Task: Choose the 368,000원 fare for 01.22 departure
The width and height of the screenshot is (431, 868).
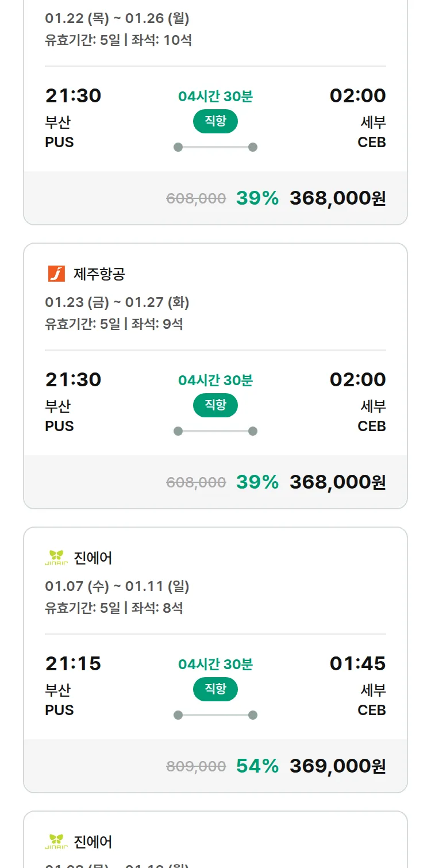Action: pyautogui.click(x=337, y=198)
